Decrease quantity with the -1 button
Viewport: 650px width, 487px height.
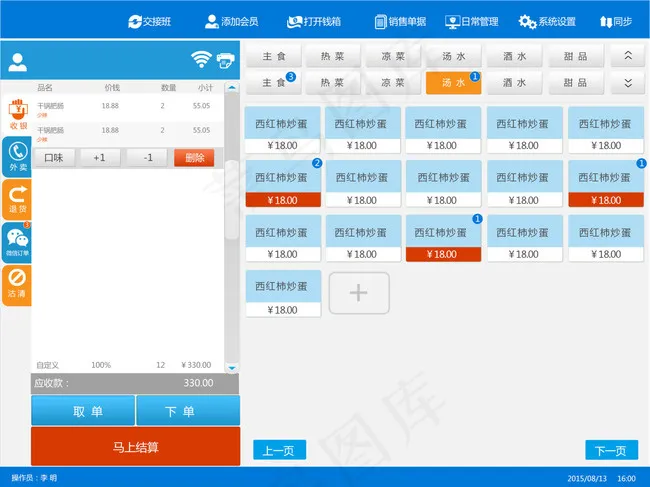tap(148, 158)
